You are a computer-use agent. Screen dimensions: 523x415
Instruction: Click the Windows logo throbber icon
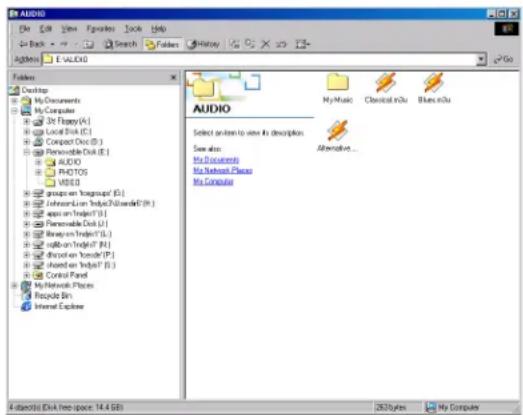pos(507,29)
